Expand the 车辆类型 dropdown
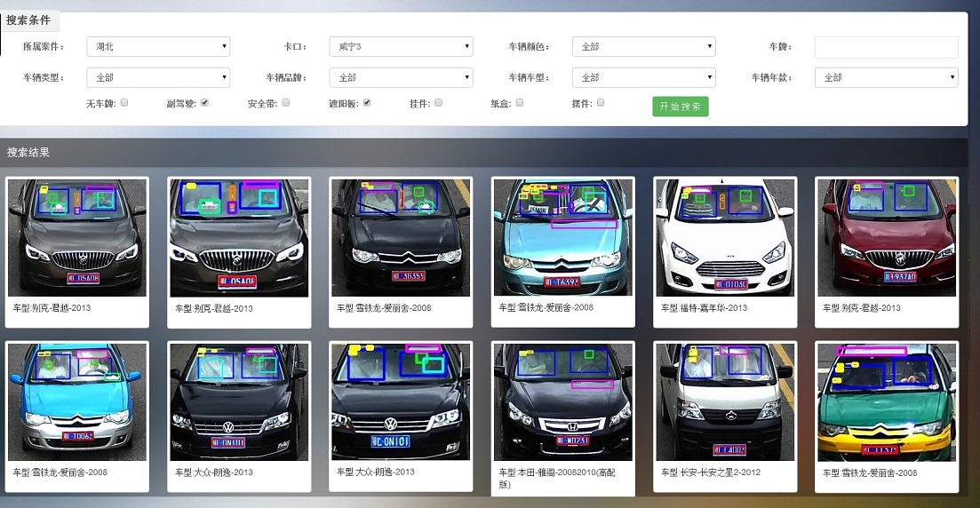Screen dimensions: 980x508 tap(158, 77)
